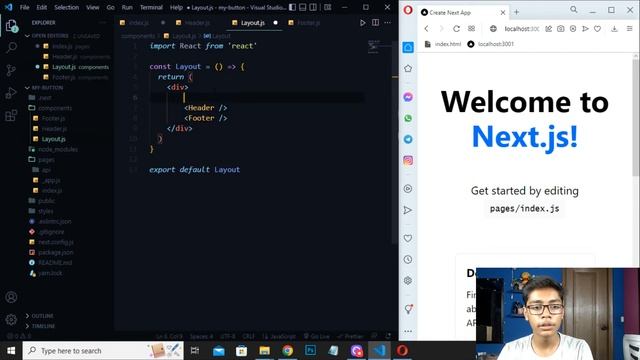
Task: Toggle primary side bar layout icon in VS Code title bar
Action: (292, 7)
